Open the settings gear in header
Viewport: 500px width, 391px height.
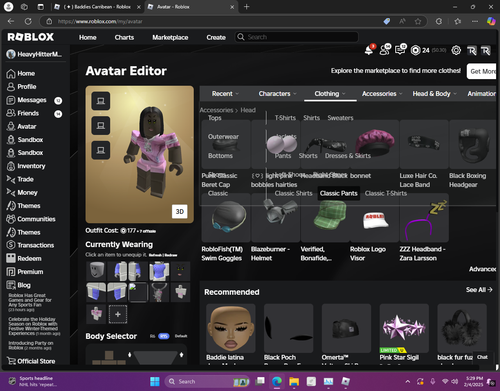pos(456,50)
